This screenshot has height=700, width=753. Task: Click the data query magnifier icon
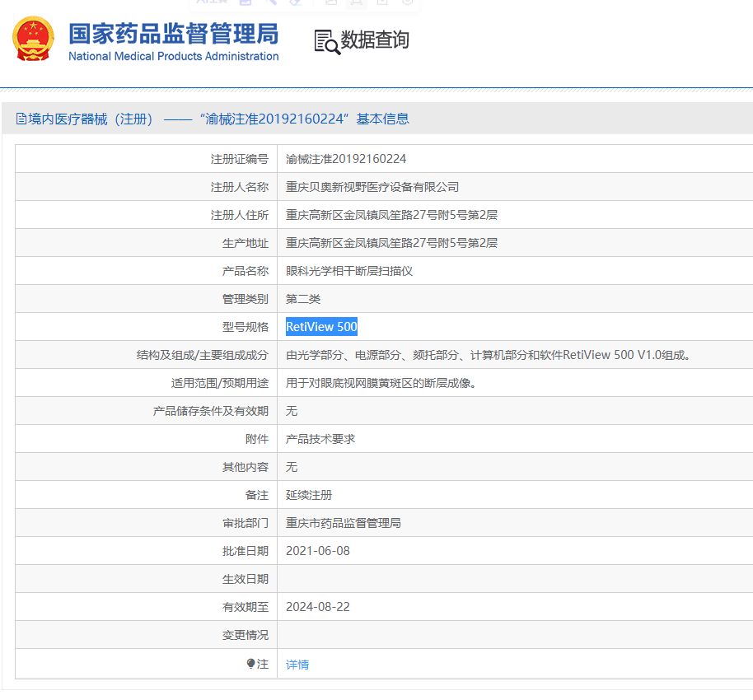pos(327,42)
